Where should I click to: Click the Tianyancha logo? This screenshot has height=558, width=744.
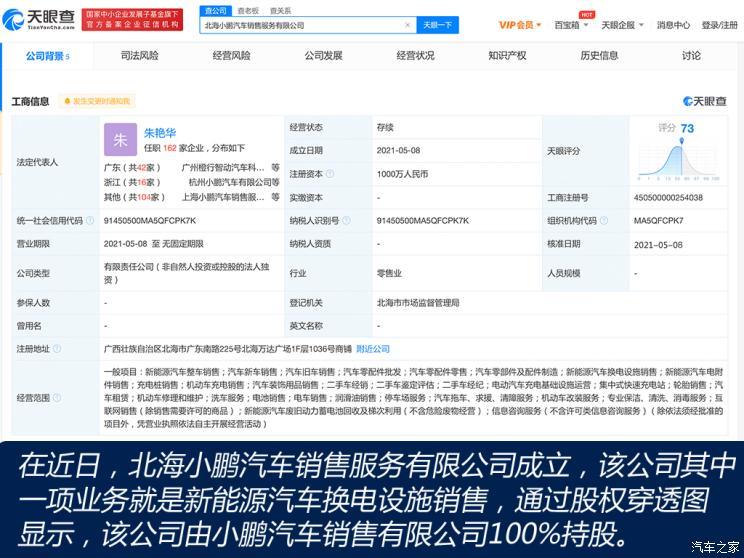[38, 19]
